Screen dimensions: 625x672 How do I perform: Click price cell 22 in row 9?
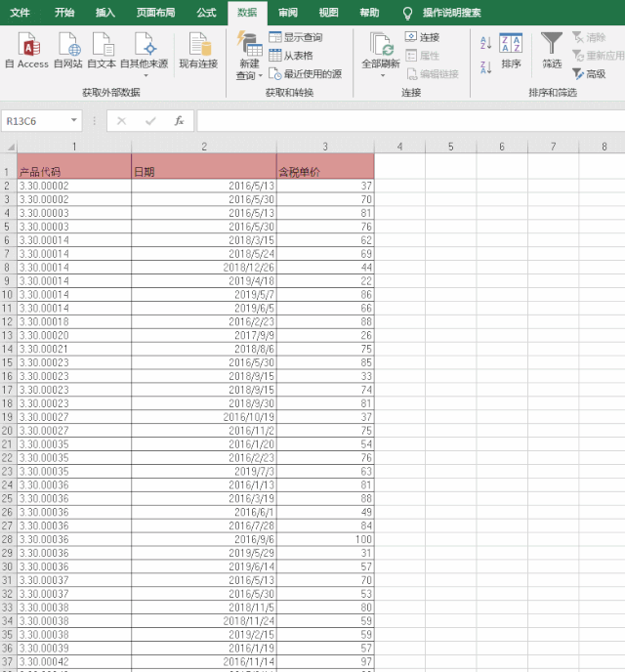click(x=325, y=281)
